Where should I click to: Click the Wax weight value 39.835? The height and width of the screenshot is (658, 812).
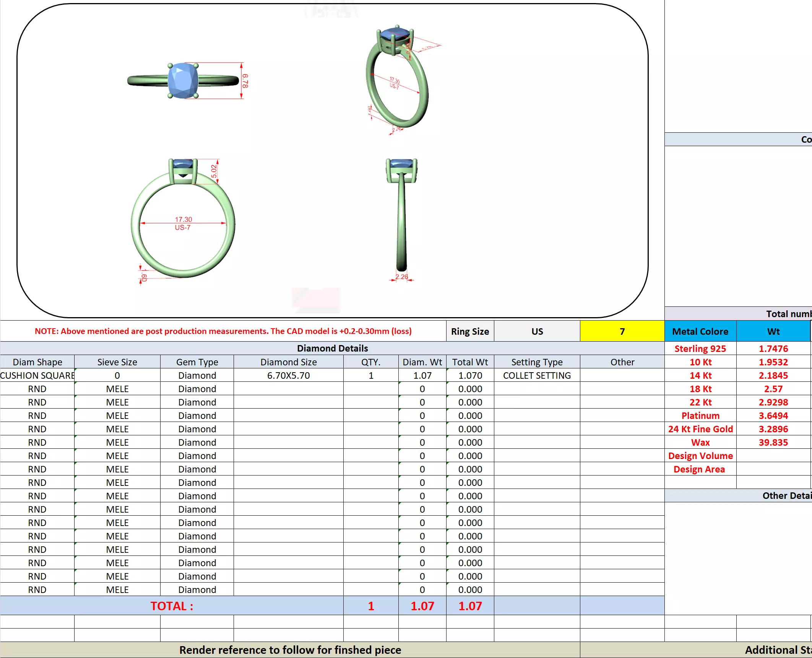(x=773, y=442)
